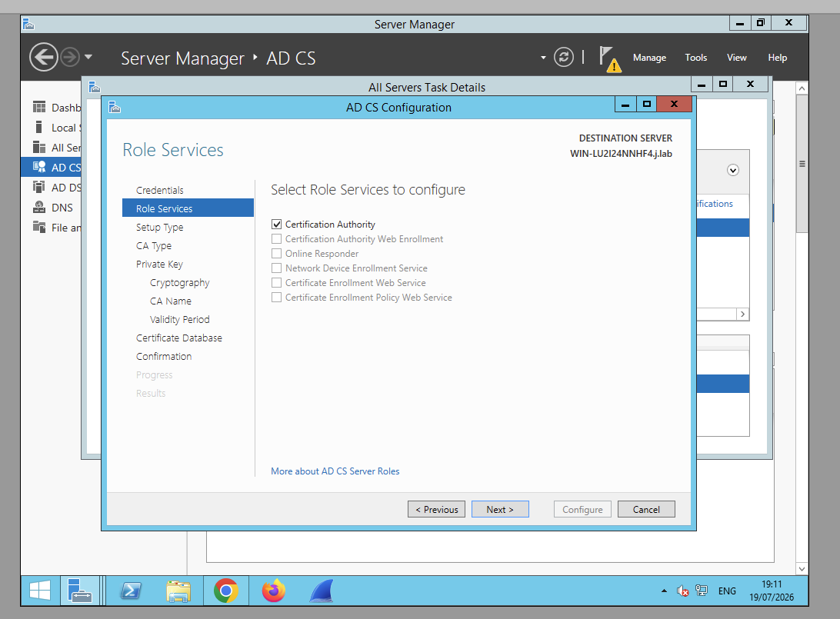Select DNS icon in sidebar
Image resolution: width=840 pixels, height=619 pixels.
(x=39, y=207)
